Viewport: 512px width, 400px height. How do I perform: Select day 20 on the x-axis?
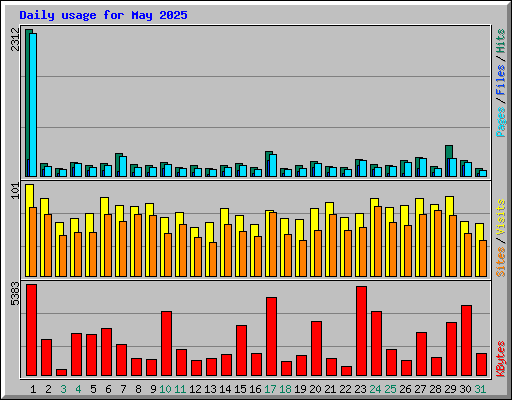tap(315, 389)
